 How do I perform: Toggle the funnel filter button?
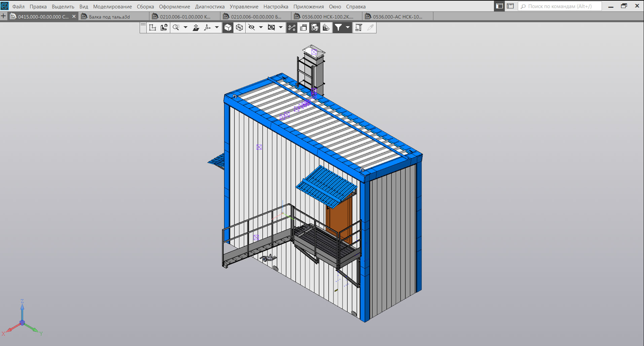338,28
